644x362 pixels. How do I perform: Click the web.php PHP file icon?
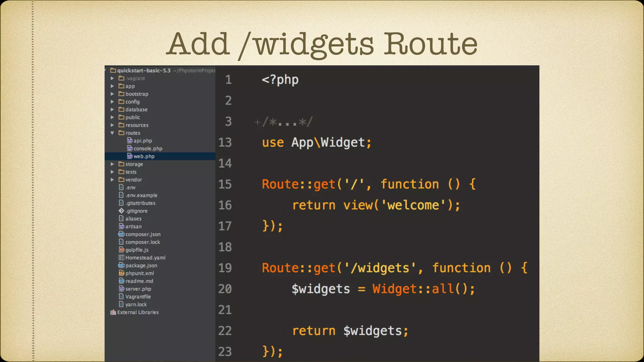point(130,156)
